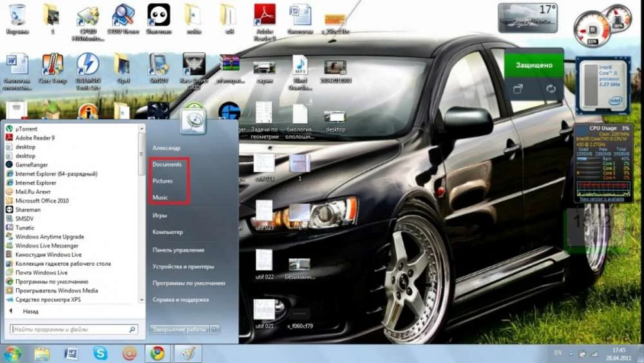Click the Mail.Ru Agent taskbar icon

click(x=129, y=353)
